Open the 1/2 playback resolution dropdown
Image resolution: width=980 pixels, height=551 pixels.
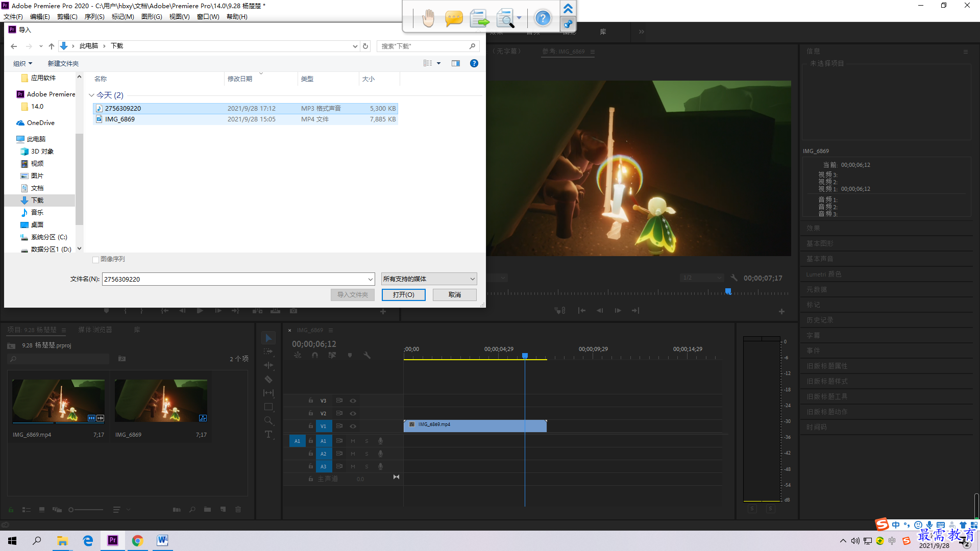click(702, 278)
